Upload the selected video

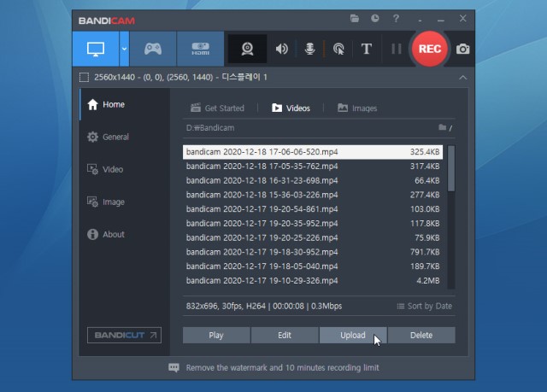[x=353, y=335]
